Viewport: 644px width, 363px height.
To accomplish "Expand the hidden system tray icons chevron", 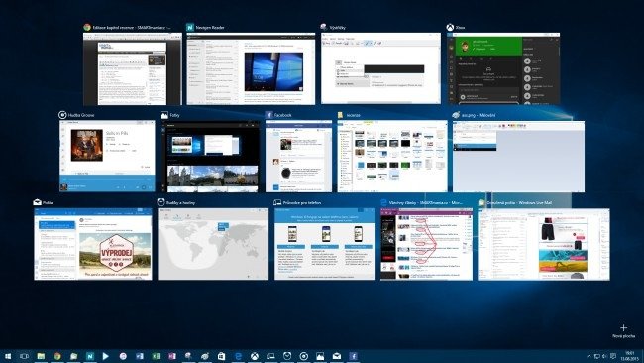I will [589, 356].
